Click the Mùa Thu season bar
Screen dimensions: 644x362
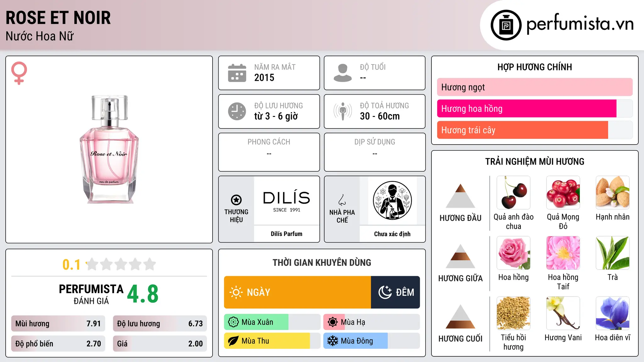[x=272, y=341]
